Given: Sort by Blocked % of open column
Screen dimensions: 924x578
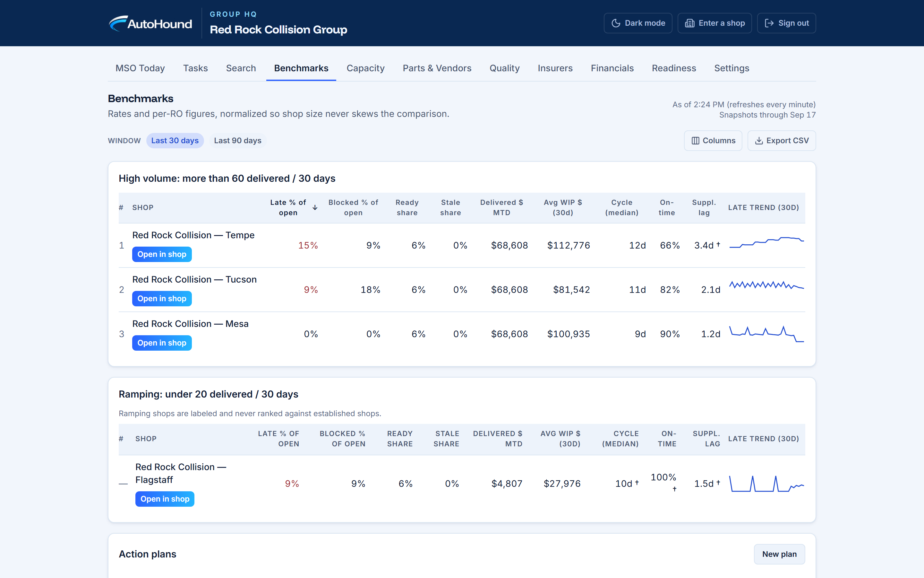Looking at the screenshot, I should click(x=353, y=207).
